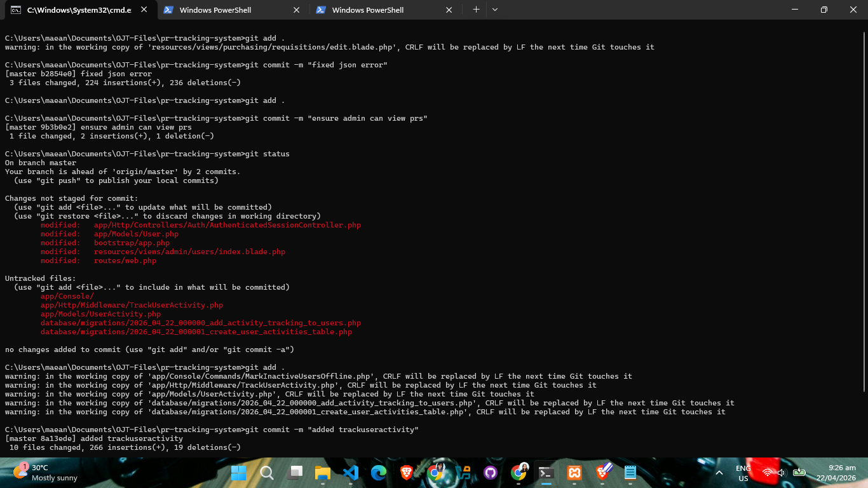Image resolution: width=868 pixels, height=488 pixels.
Task: Open XAMPP control panel from taskbar
Action: pyautogui.click(x=574, y=473)
